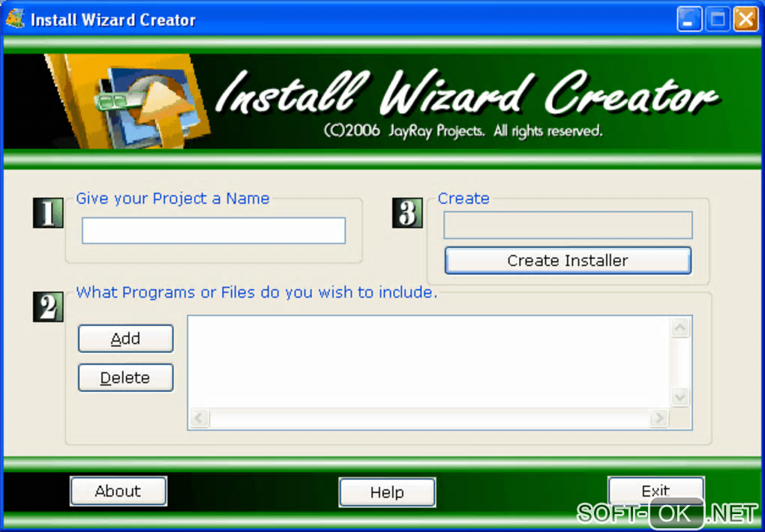Click the list's scroll down arrow
Viewport: 765px width, 532px height.
pyautogui.click(x=680, y=397)
